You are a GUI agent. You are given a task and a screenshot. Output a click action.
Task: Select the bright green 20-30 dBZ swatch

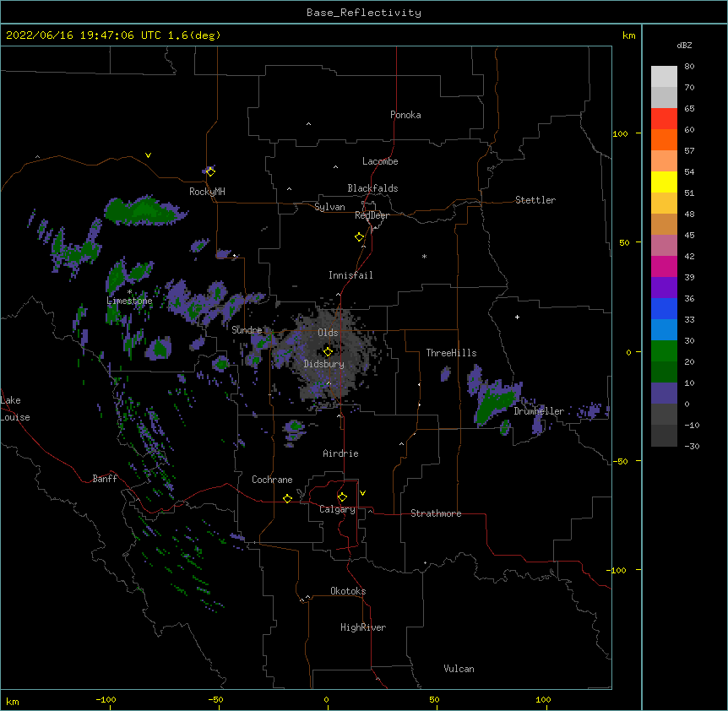pos(664,351)
